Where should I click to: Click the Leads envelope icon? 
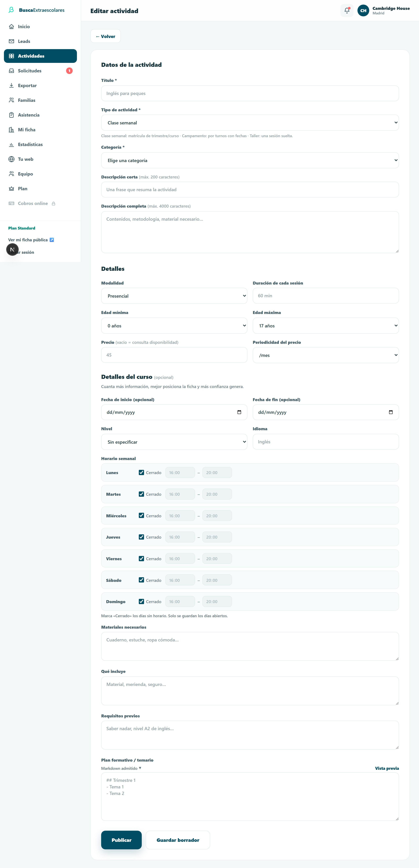[11, 41]
